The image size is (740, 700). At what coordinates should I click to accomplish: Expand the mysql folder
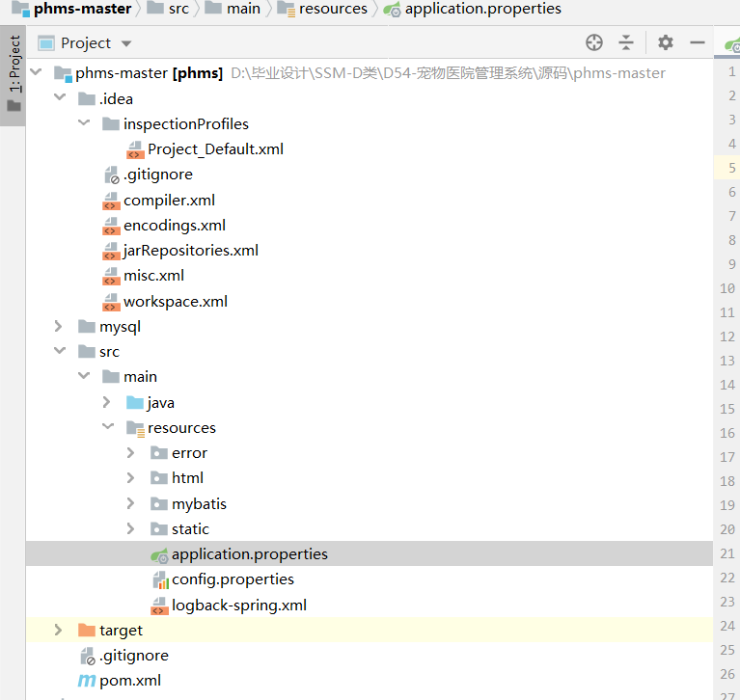coord(59,327)
